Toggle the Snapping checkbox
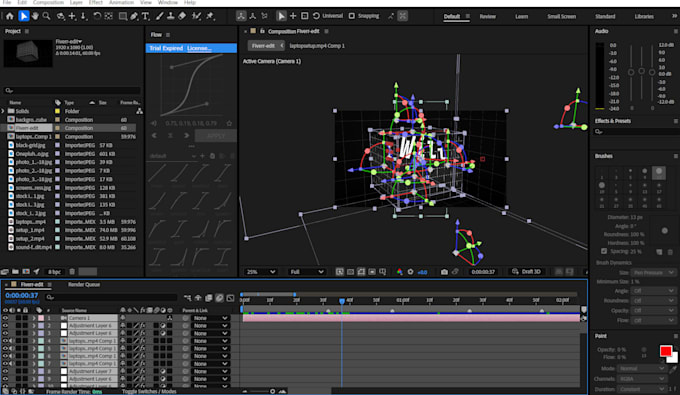This screenshot has width=680, height=395. tap(352, 16)
